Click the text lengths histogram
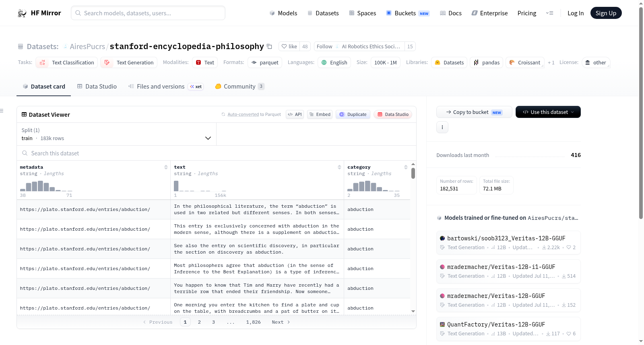The height and width of the screenshot is (345, 644). pyautogui.click(x=200, y=186)
